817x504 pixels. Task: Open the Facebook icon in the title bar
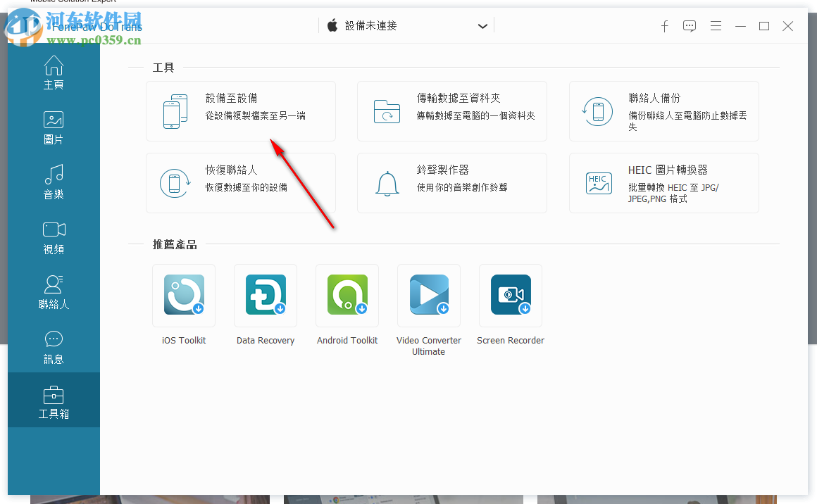[x=664, y=26]
